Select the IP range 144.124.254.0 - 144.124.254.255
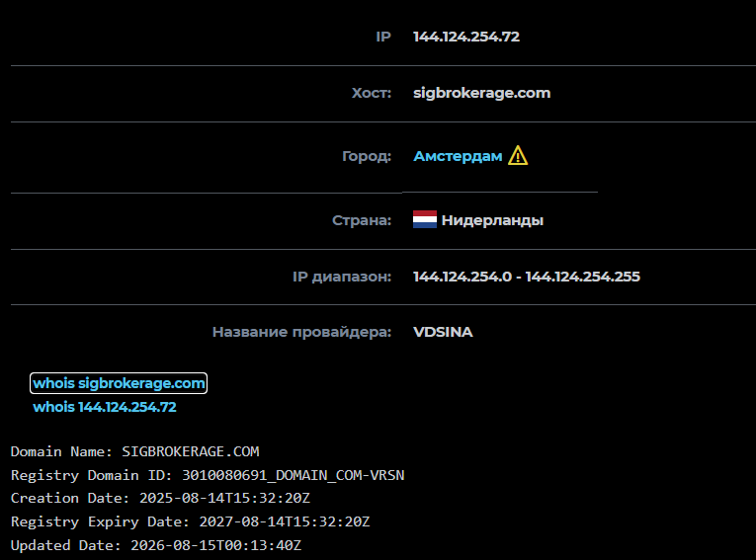This screenshot has width=756, height=560. (527, 277)
